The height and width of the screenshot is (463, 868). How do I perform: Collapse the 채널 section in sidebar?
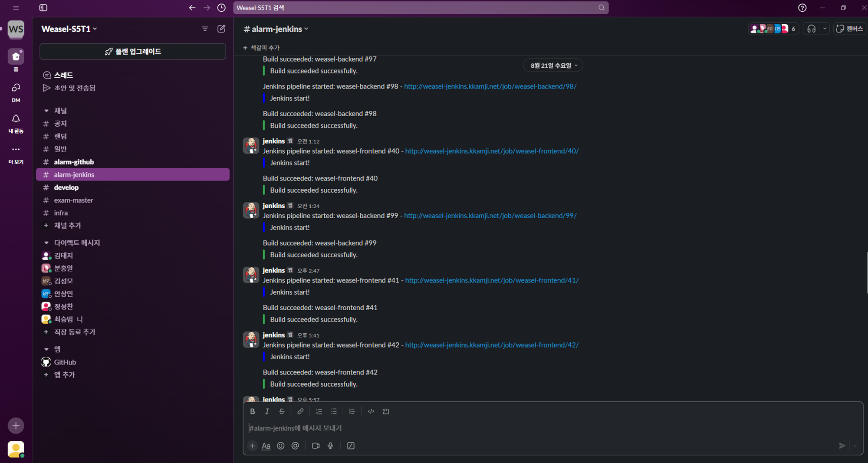[x=46, y=110]
